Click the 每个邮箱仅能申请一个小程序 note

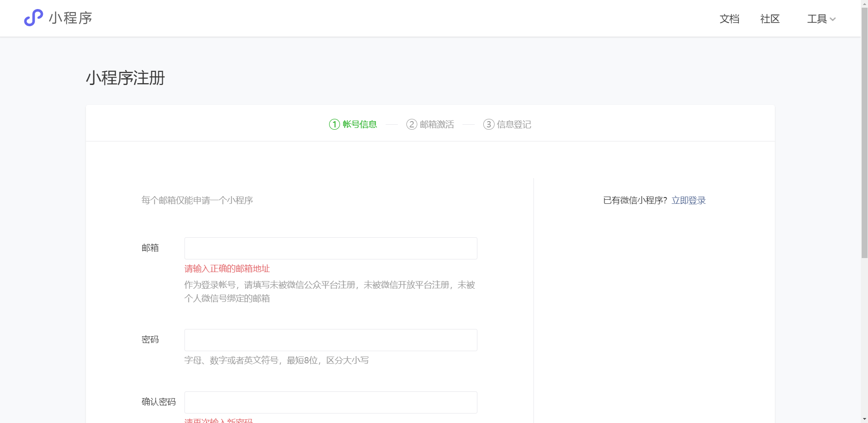coord(197,200)
